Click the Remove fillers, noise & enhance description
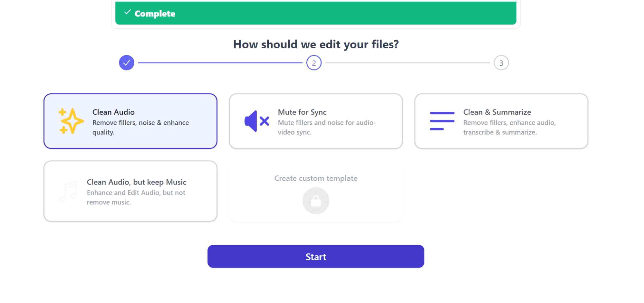 [141, 128]
